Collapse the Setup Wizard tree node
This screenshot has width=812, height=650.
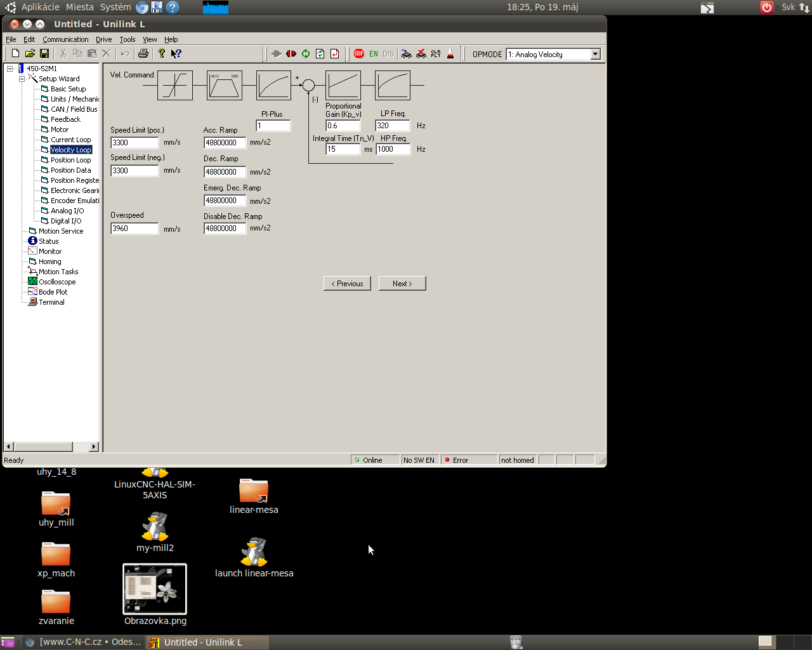point(22,79)
